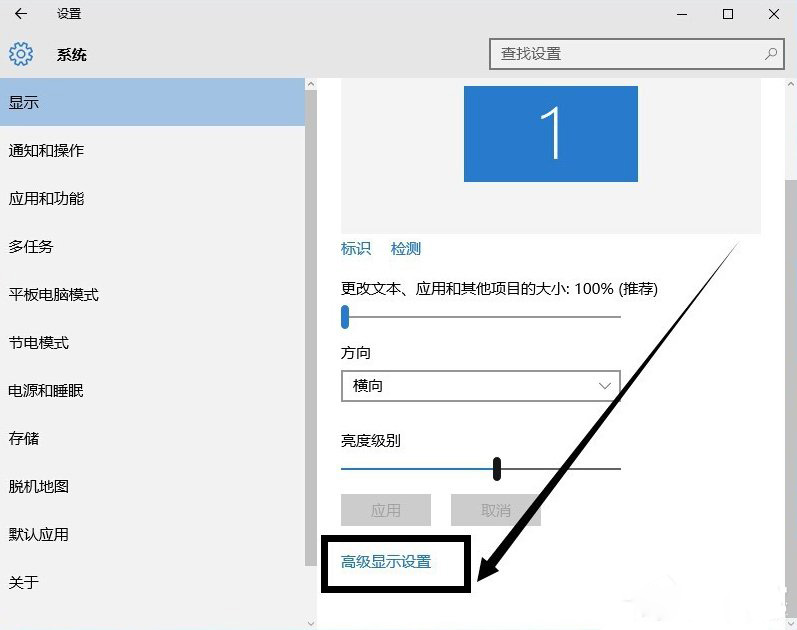Open the 多任务 page
797x630 pixels.
(x=32, y=247)
